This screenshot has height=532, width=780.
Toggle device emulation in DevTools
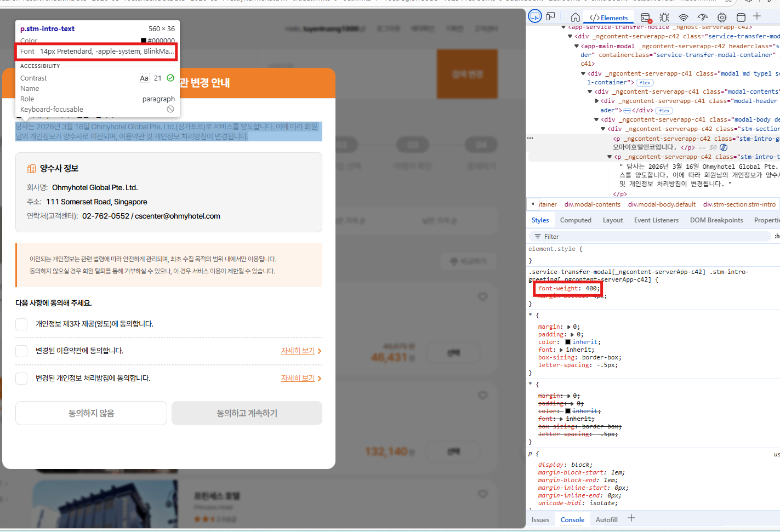click(551, 17)
